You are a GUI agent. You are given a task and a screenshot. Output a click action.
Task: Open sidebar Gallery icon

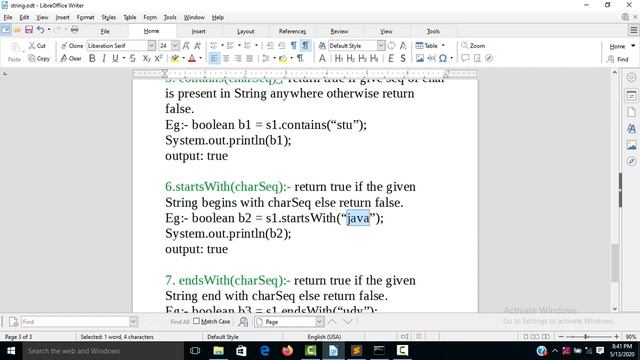point(631,145)
